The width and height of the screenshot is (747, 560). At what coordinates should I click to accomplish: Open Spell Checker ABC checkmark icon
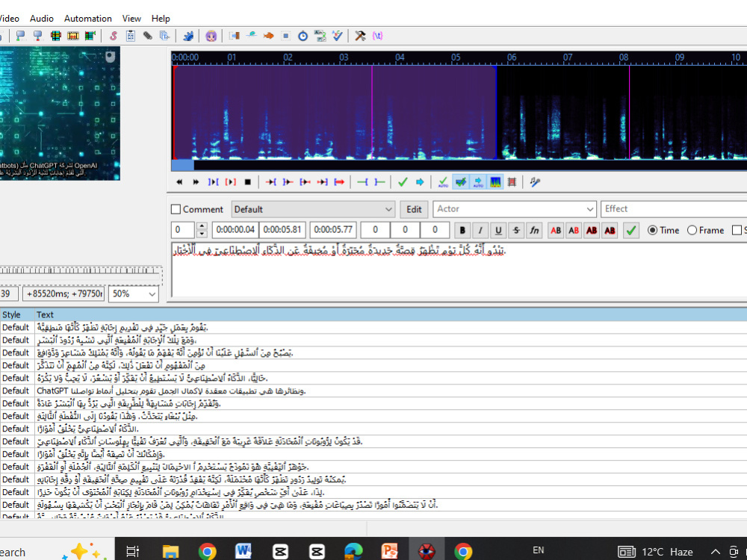point(338,36)
